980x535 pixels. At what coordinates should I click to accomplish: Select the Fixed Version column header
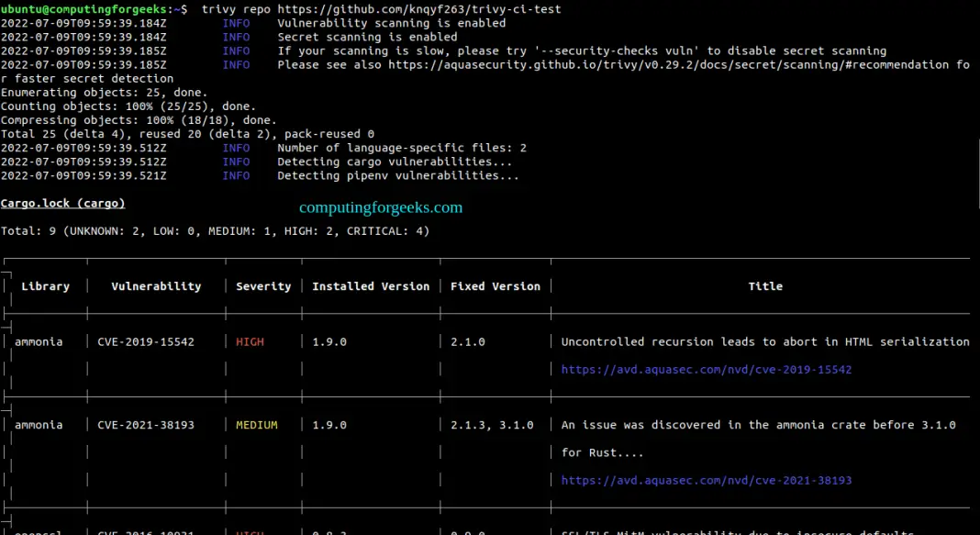496,285
